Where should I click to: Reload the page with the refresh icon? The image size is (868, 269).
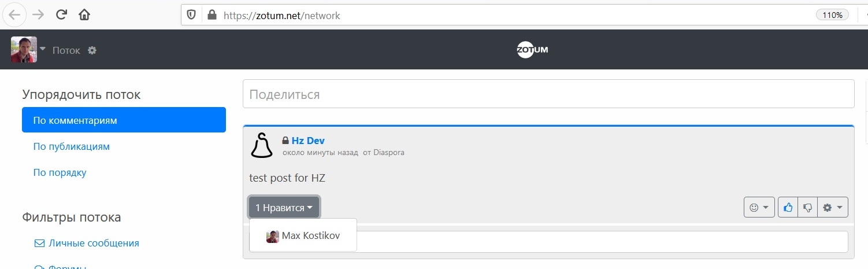[x=61, y=15]
